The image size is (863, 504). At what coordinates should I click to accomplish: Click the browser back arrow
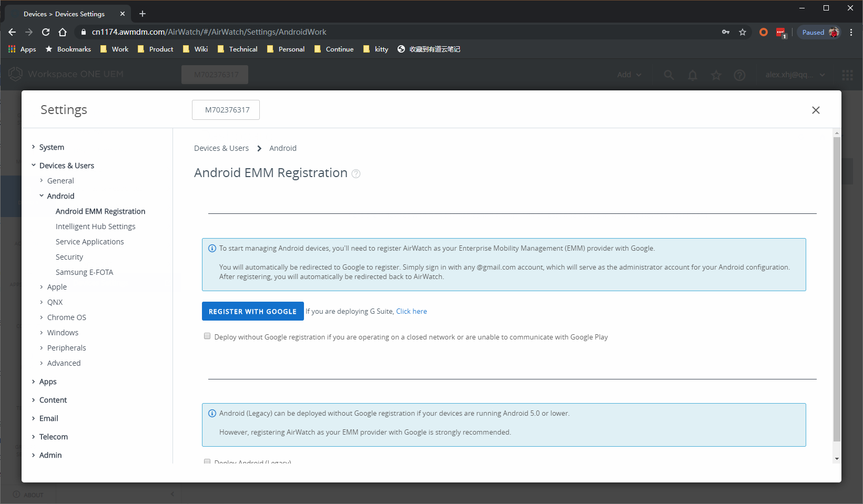(x=12, y=32)
